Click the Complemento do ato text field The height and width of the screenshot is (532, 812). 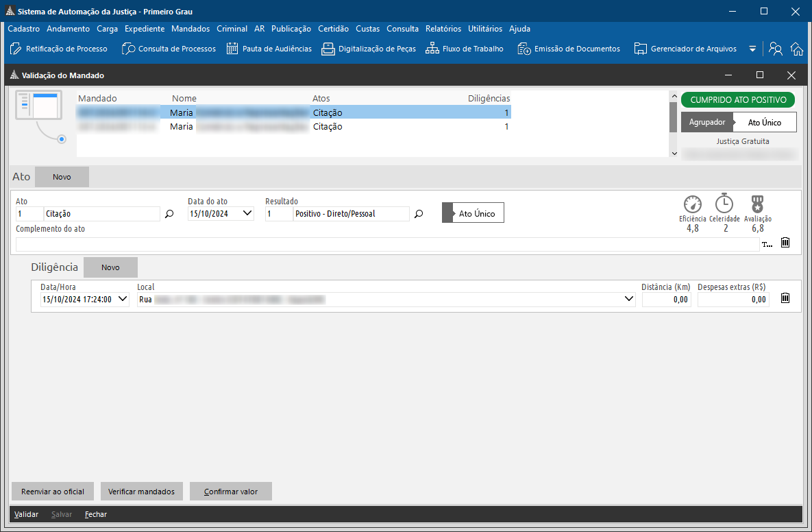[x=387, y=244]
